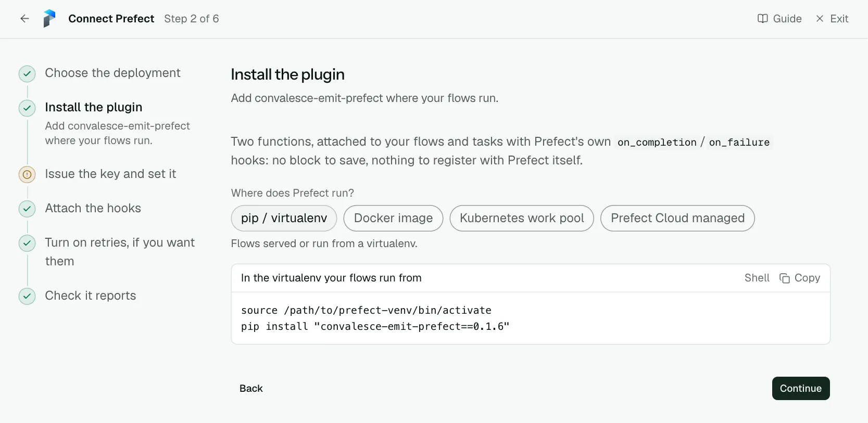Go to the Choose the deployment step
Viewport: 868px width, 423px height.
pyautogui.click(x=112, y=73)
